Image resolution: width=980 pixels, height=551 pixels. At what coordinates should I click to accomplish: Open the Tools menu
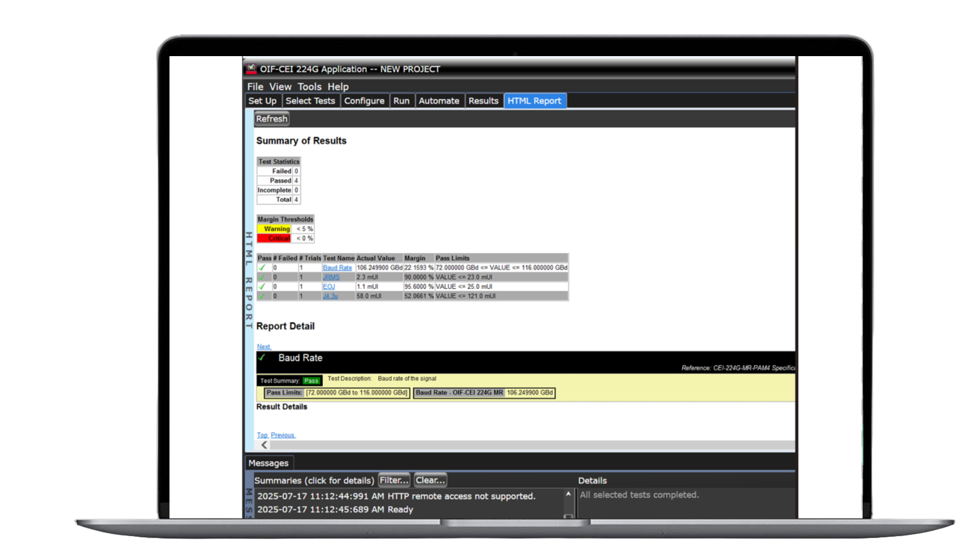[x=309, y=87]
